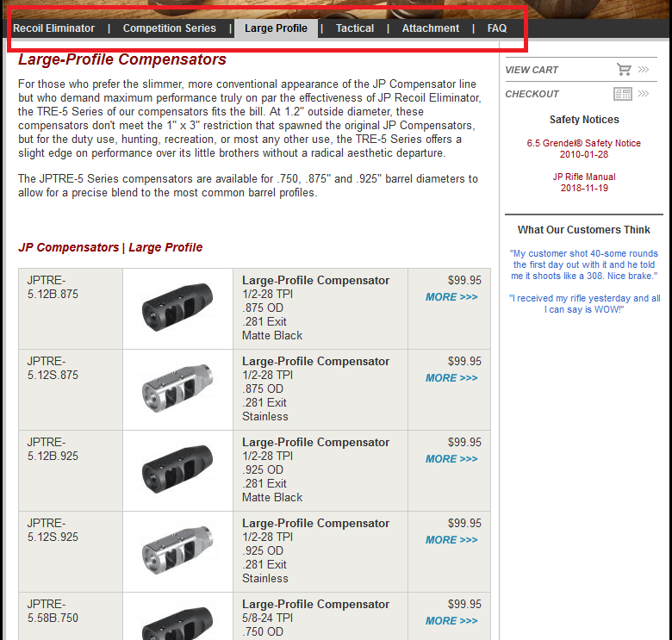Click MORE for JPTRE-5.12B.925
Viewport: 672px width, 640px height.
[451, 459]
